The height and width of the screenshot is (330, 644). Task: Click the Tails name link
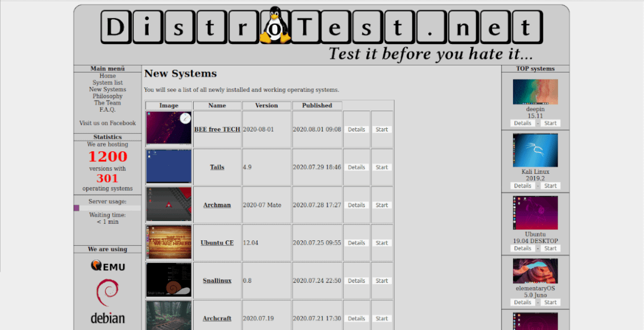[x=217, y=167]
